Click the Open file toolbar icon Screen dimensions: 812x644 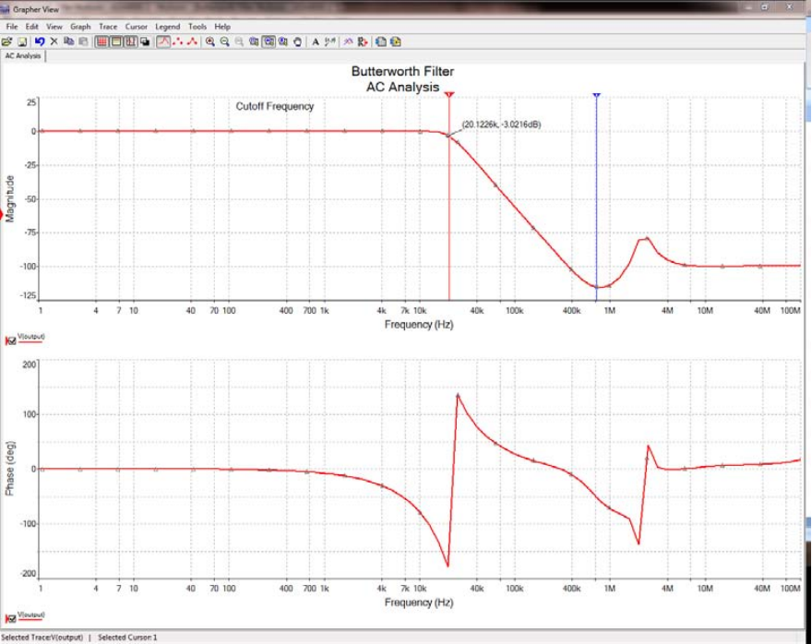coord(6,42)
